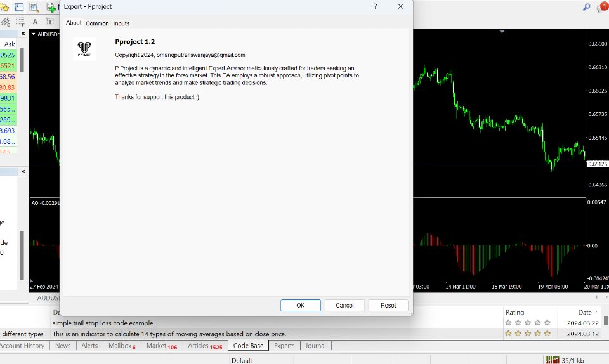Open the Mailbox terminal tab
Image resolution: width=609 pixels, height=364 pixels.
122,346
